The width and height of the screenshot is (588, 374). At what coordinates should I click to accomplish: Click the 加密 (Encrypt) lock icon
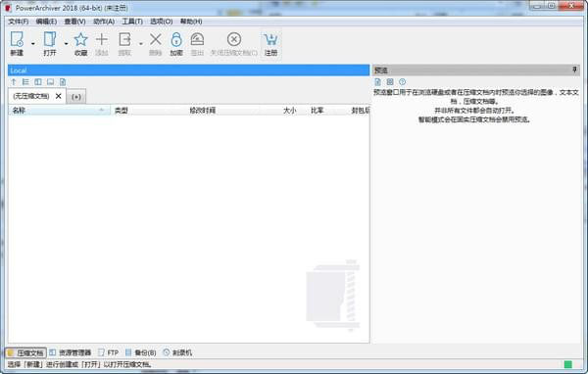pos(176,43)
